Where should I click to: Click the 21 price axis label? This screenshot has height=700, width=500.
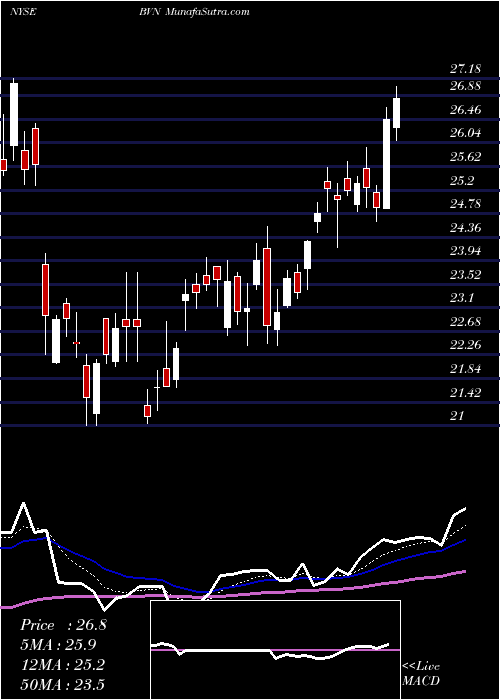457,416
